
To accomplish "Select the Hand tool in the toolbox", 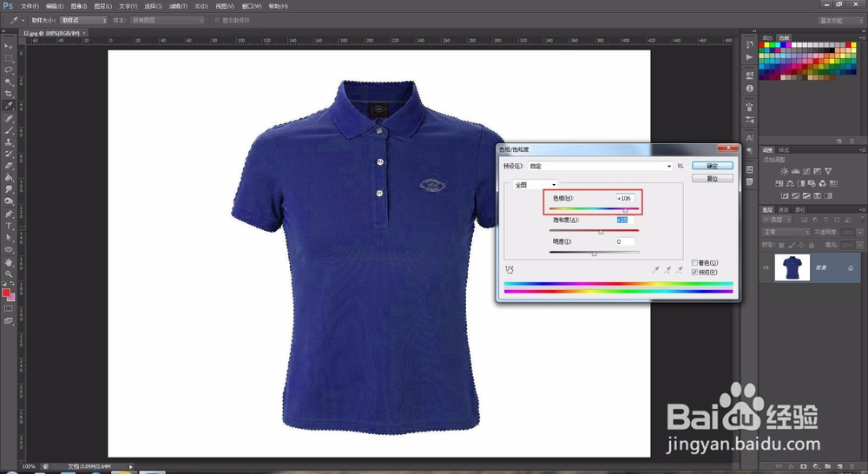I will (x=9, y=262).
